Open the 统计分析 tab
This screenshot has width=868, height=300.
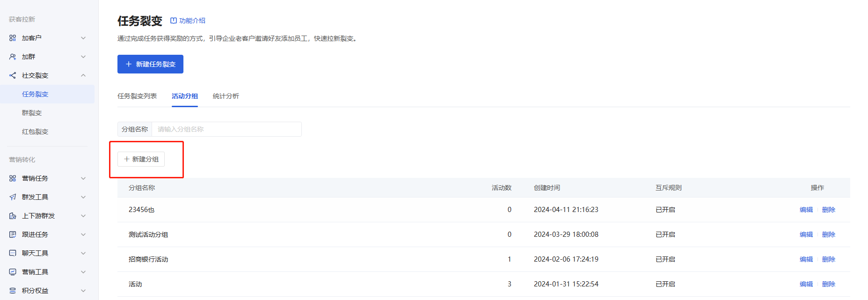(226, 96)
